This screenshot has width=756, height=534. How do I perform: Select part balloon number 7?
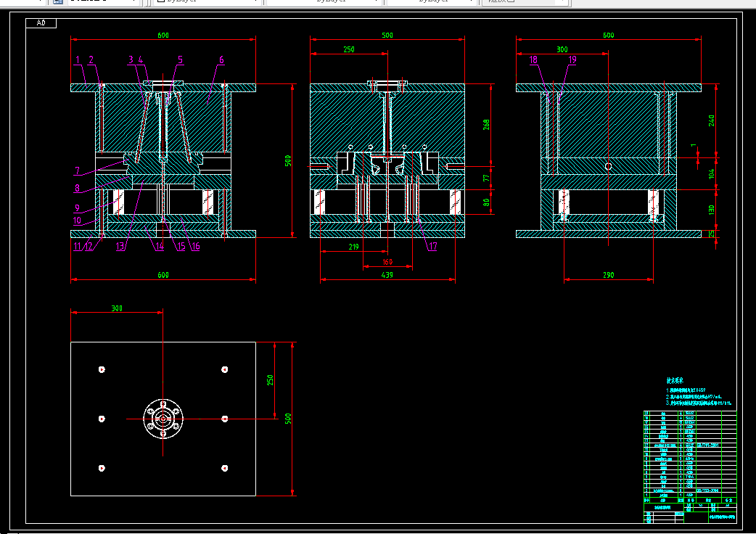coord(77,171)
